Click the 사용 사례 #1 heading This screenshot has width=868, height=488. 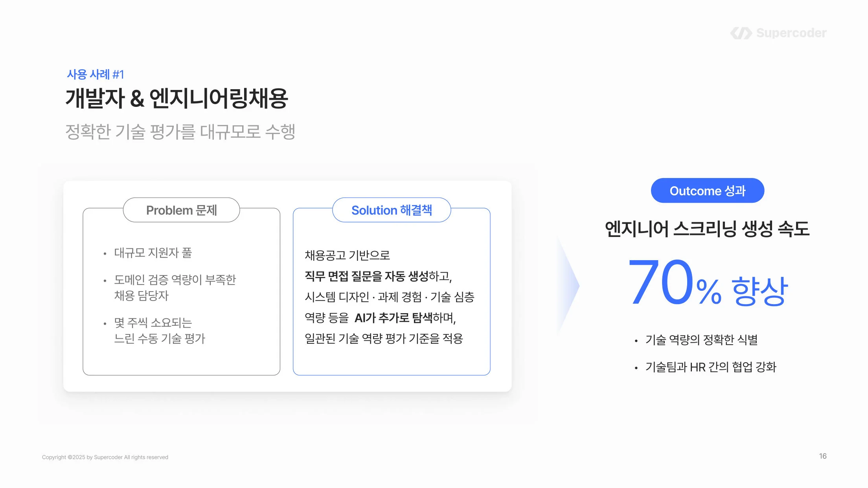coord(96,74)
